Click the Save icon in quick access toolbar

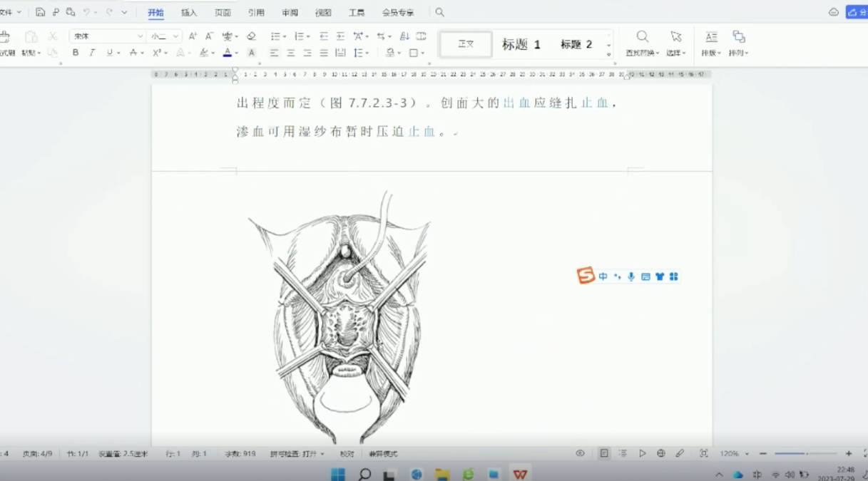click(x=41, y=12)
